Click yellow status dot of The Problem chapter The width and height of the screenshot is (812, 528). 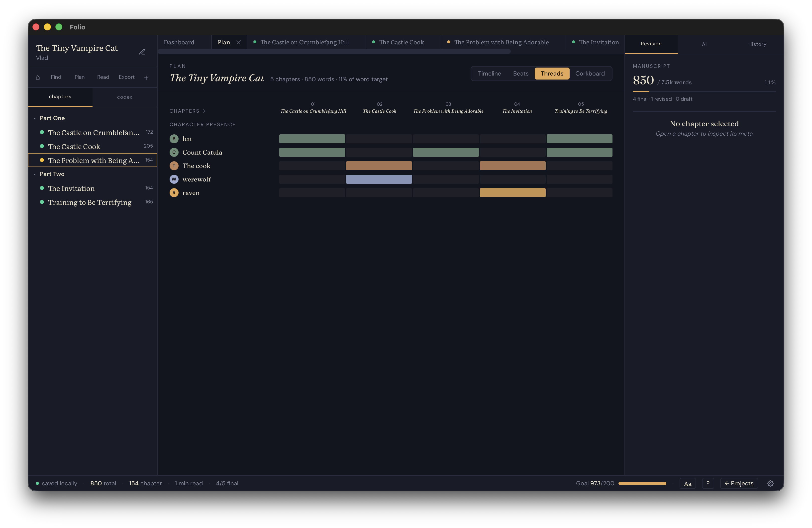(42, 160)
